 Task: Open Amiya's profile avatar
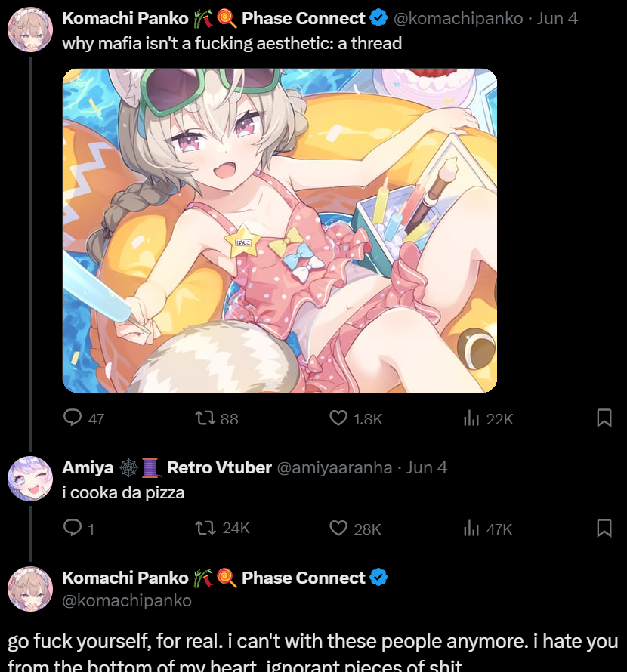[x=30, y=478]
